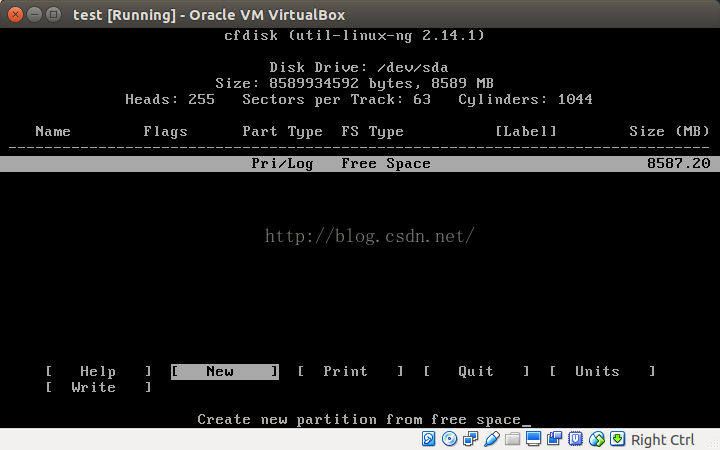Click the Flags column header

click(165, 132)
